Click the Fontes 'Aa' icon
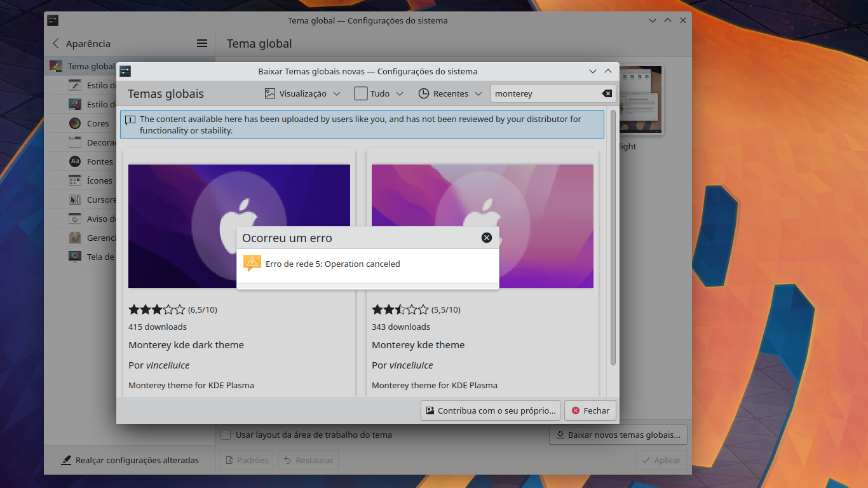This screenshot has height=488, width=868. tap(75, 161)
